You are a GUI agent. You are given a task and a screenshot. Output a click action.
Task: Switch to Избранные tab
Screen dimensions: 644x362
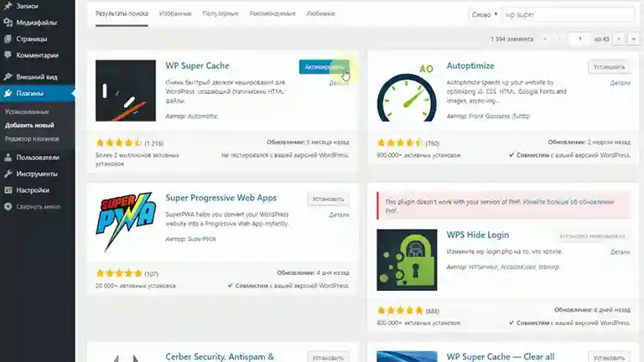(x=175, y=13)
